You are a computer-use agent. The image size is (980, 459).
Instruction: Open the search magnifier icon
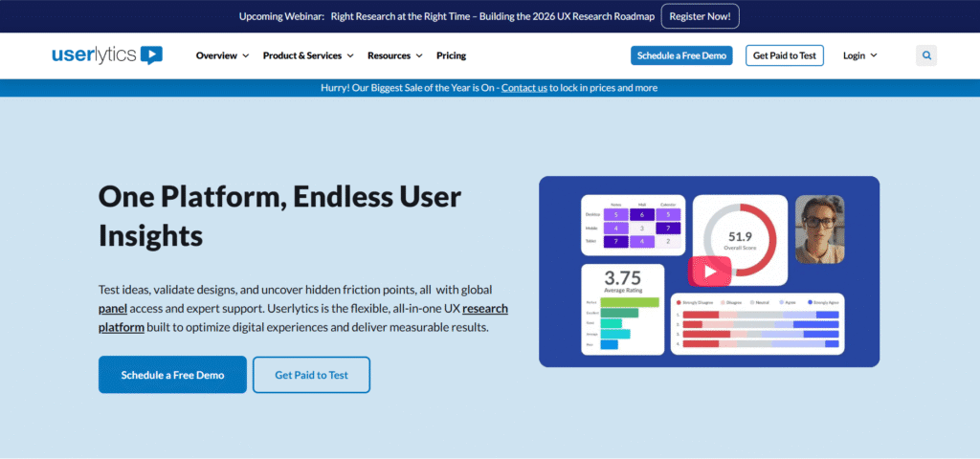click(925, 55)
